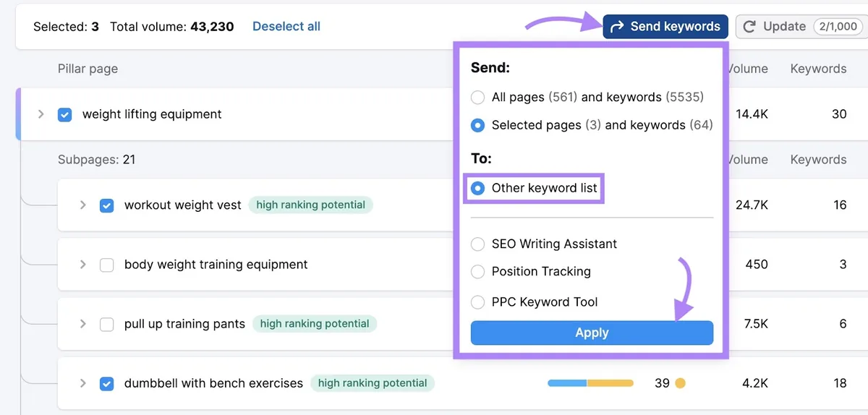868x415 pixels.
Task: Deselect all selected pages
Action: [286, 27]
